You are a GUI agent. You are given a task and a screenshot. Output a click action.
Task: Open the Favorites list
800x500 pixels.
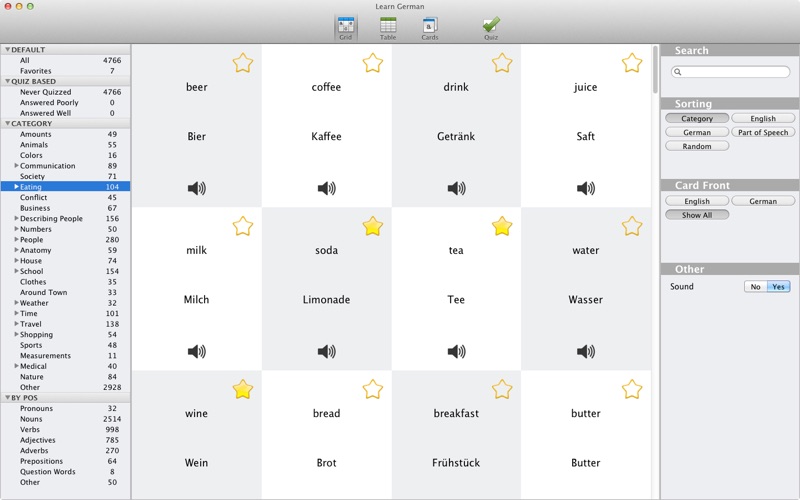point(65,71)
